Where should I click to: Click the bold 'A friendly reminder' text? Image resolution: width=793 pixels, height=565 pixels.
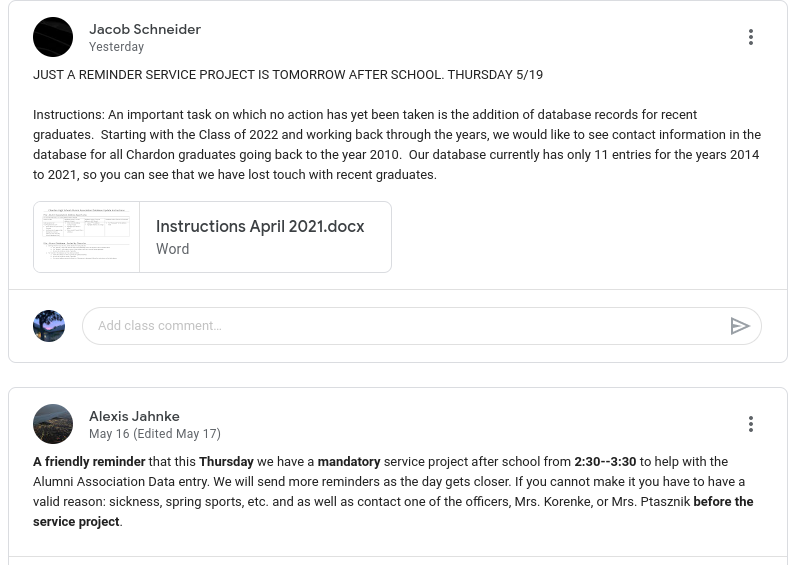[89, 462]
